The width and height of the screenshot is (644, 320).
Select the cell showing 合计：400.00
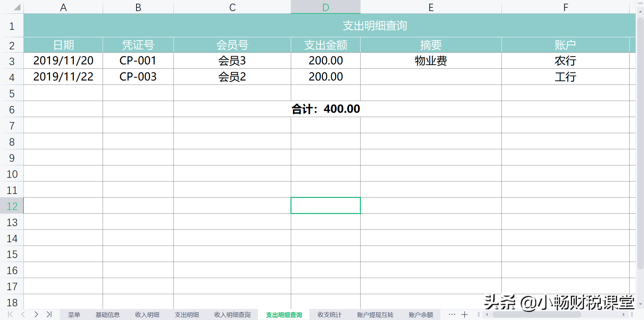pyautogui.click(x=325, y=109)
